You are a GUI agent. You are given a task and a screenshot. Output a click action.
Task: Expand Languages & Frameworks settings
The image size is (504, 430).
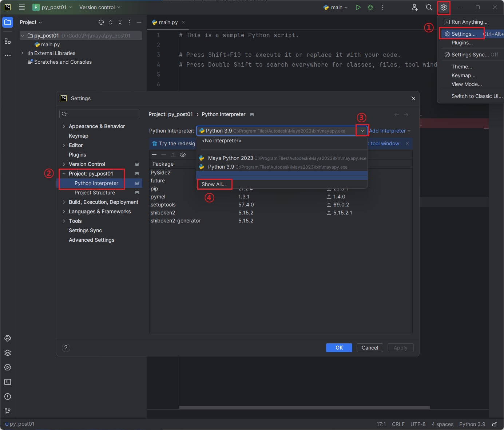pos(64,212)
